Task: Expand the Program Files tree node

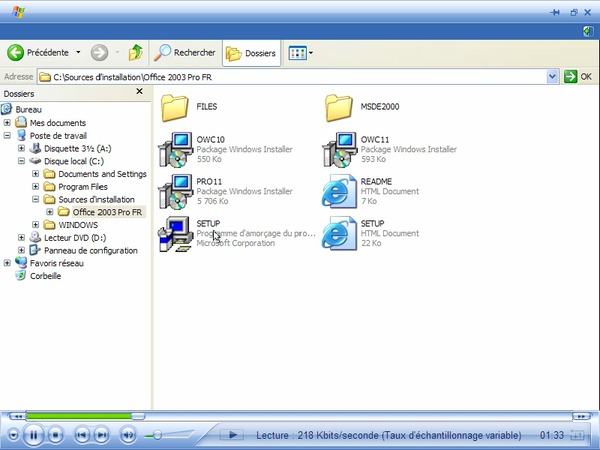Action: [x=36, y=186]
